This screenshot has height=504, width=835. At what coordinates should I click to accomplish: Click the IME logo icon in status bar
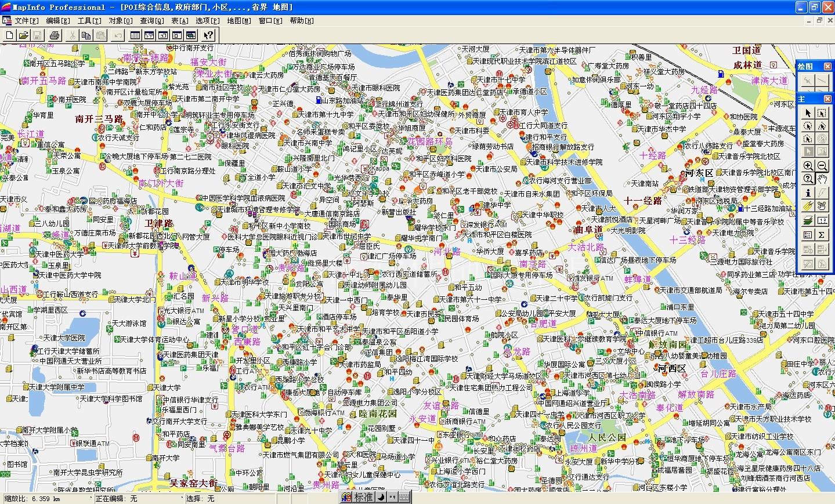[346, 498]
